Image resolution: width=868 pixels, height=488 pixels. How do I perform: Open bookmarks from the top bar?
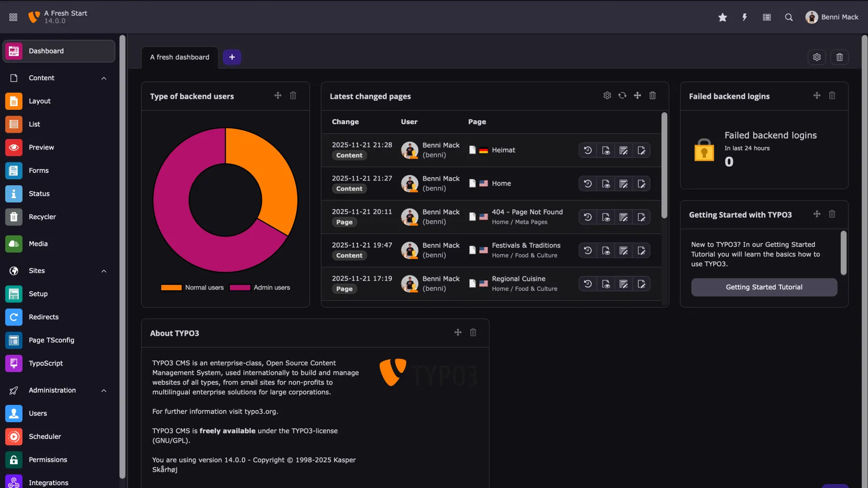tap(722, 17)
